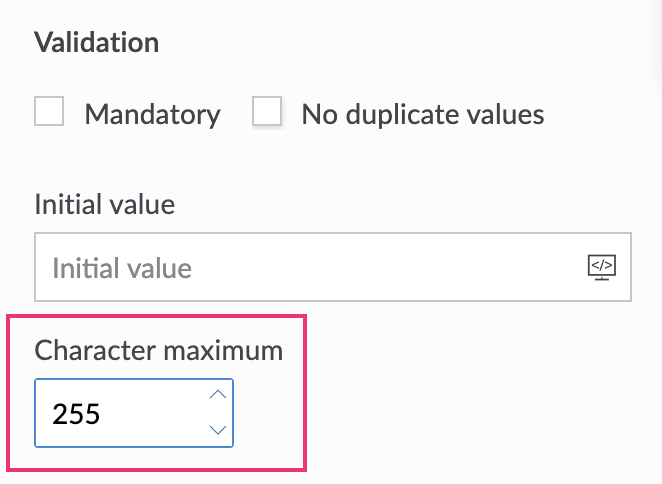
Task: Open the expression editor icon in Initial value
Action: click(601, 267)
